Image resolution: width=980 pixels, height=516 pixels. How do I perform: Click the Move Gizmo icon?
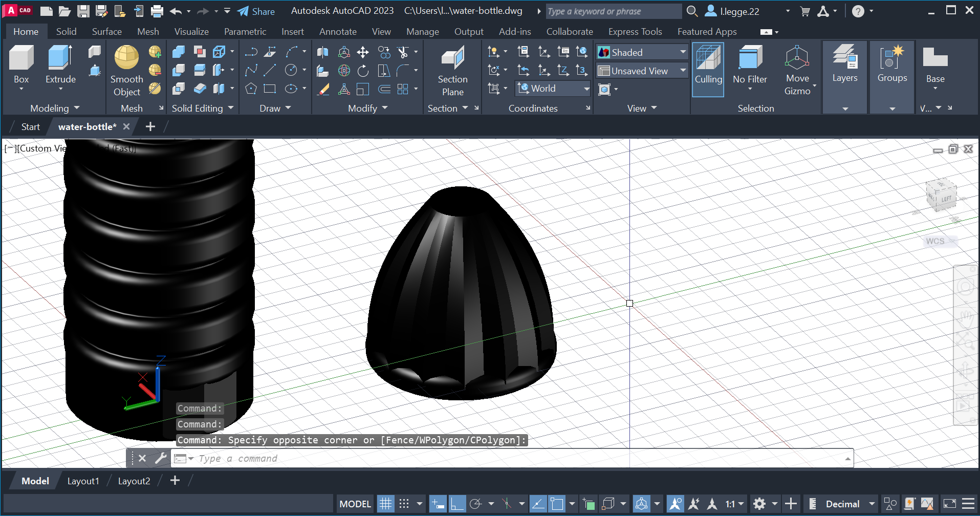click(797, 70)
